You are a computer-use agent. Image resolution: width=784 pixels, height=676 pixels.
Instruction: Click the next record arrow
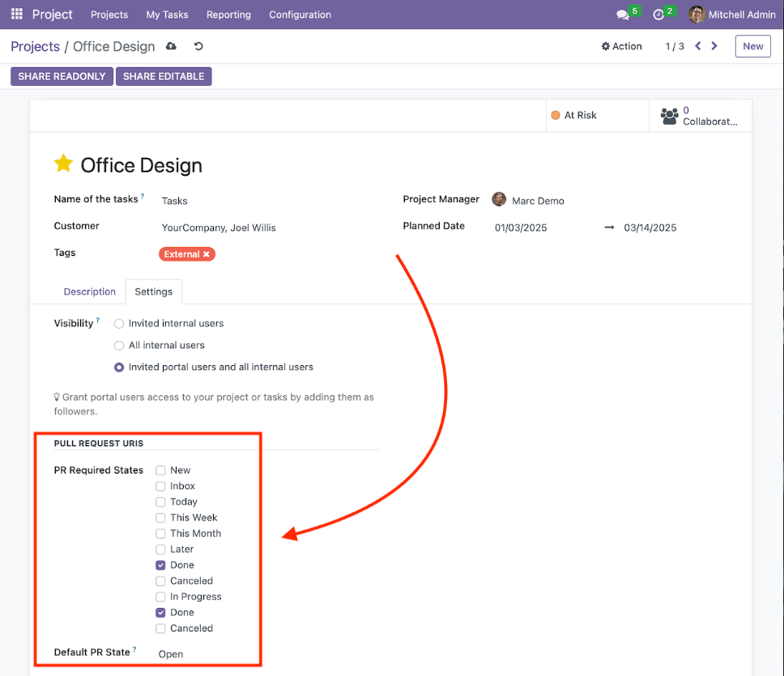point(714,46)
